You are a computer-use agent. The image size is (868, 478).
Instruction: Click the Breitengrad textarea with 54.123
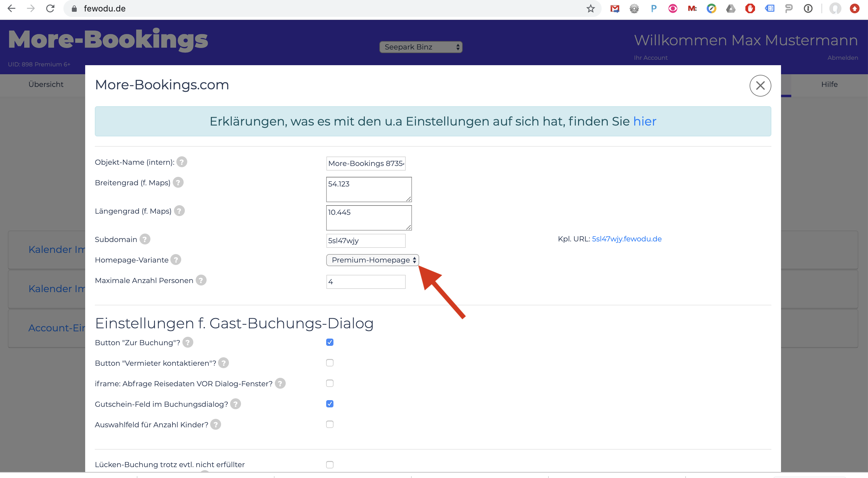369,190
